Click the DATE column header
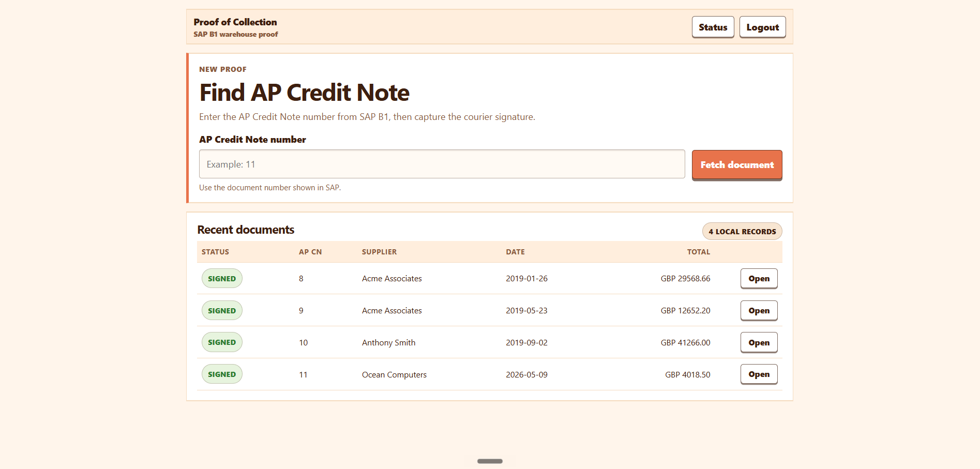 click(515, 252)
